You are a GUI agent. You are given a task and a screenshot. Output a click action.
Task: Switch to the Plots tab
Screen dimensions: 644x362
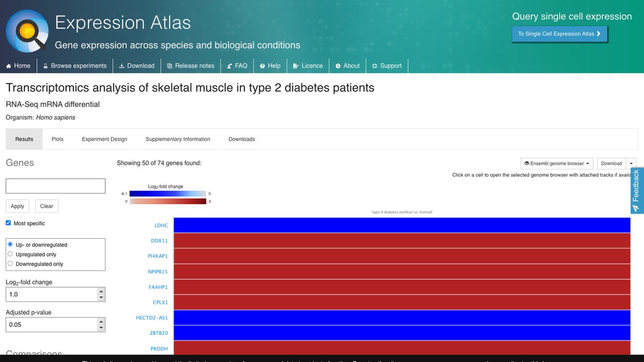click(57, 139)
